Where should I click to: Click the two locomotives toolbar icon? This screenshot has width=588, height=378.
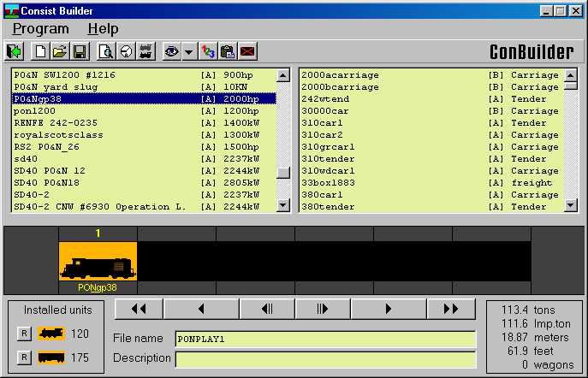click(146, 51)
